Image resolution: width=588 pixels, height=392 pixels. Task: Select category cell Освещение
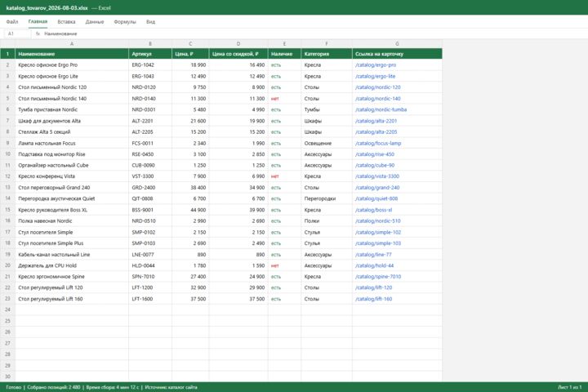tap(326, 143)
